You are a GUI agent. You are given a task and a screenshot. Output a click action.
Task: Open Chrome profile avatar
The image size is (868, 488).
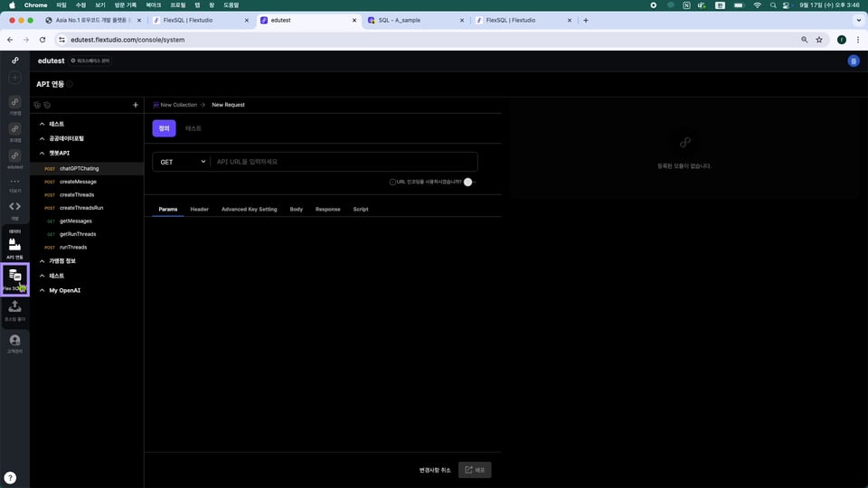tap(842, 40)
